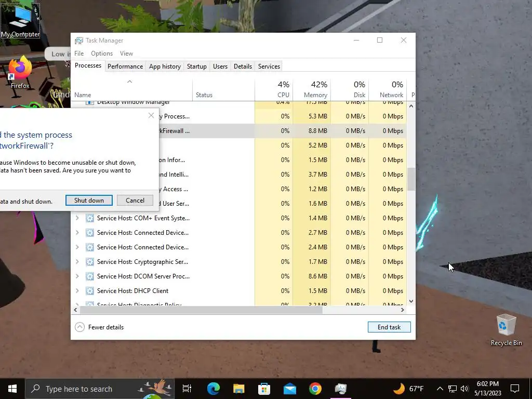Expand Service Host: Cryptographic Services
Screen dimensions: 532x399
coord(77,262)
